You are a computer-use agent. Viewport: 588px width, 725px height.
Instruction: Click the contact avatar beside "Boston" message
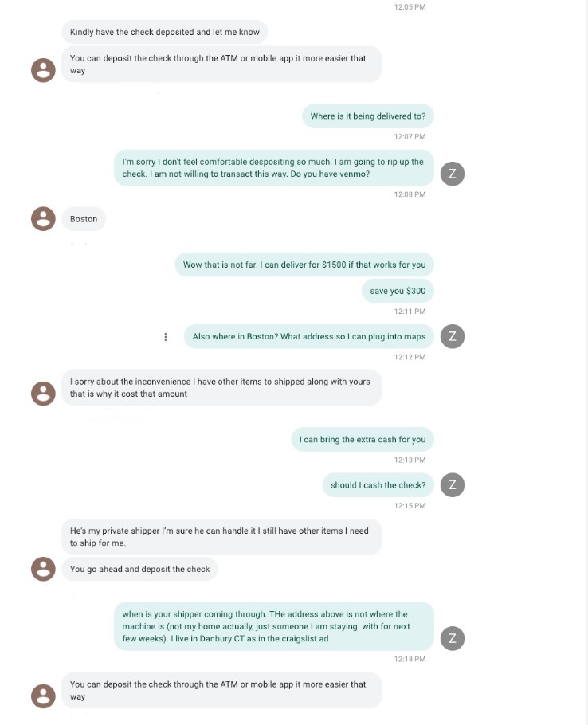(43, 219)
